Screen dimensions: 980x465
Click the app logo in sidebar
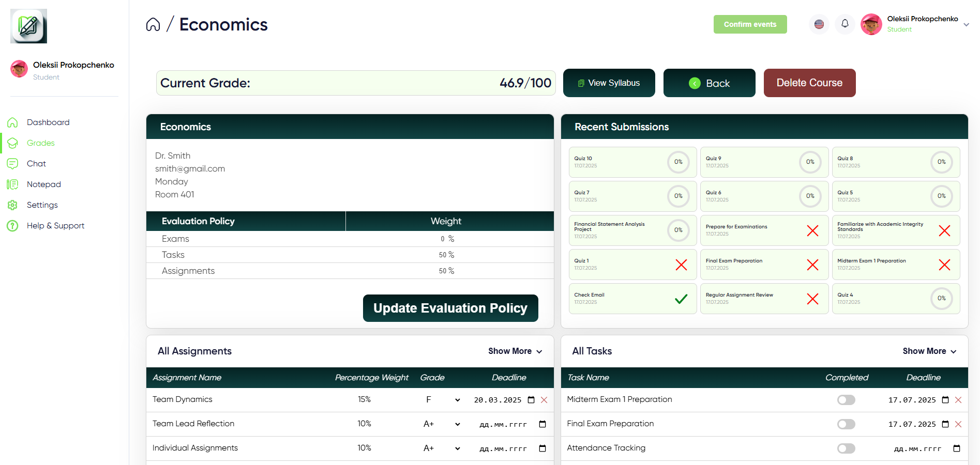point(29,26)
